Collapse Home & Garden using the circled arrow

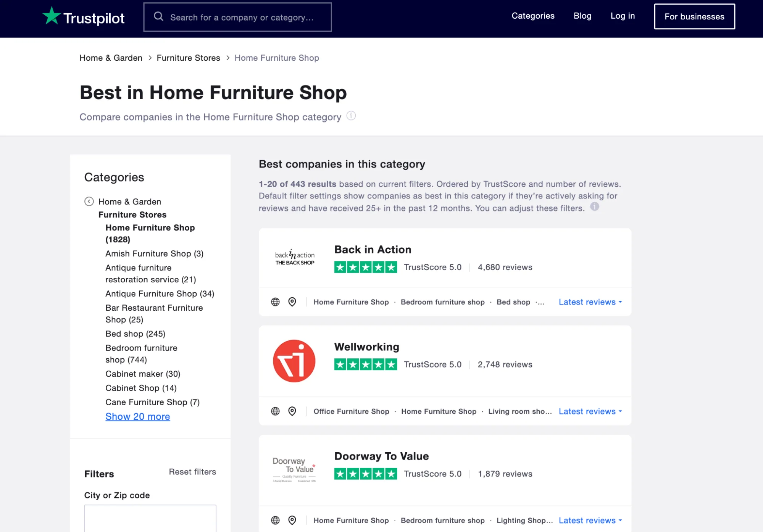[x=89, y=202]
